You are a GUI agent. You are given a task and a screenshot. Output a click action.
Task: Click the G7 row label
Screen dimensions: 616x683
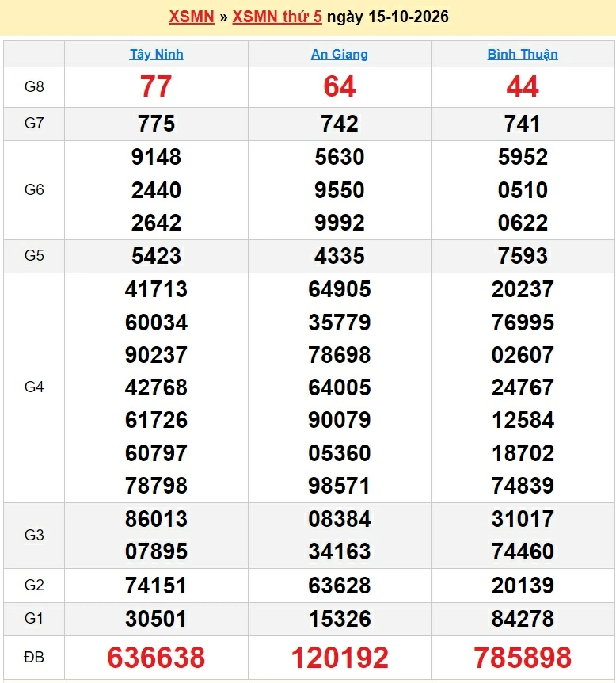click(x=34, y=124)
